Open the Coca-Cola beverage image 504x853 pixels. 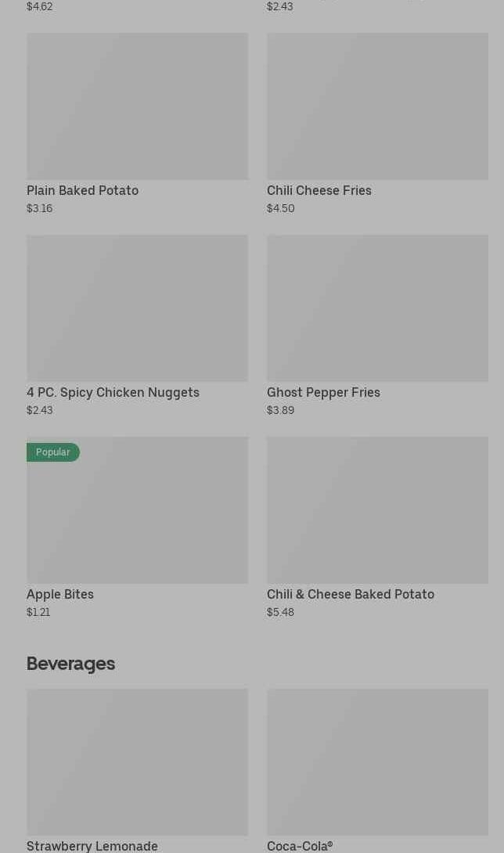[x=377, y=762]
